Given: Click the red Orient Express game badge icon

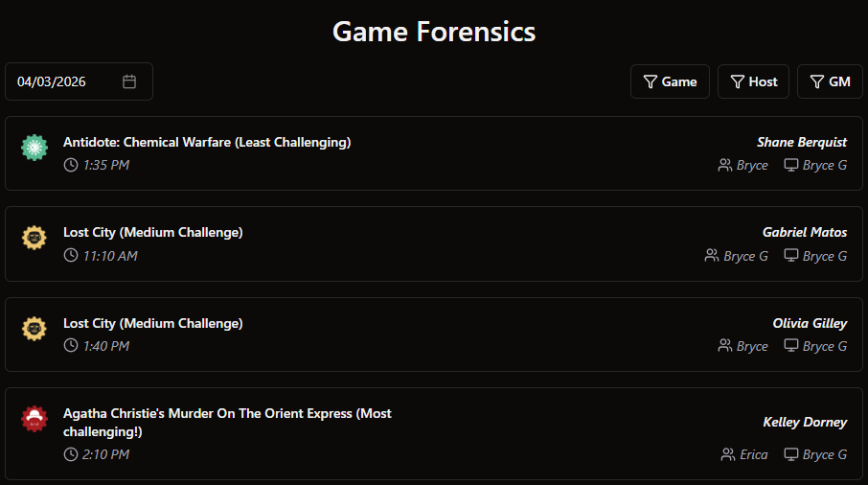Looking at the screenshot, I should click(x=34, y=420).
